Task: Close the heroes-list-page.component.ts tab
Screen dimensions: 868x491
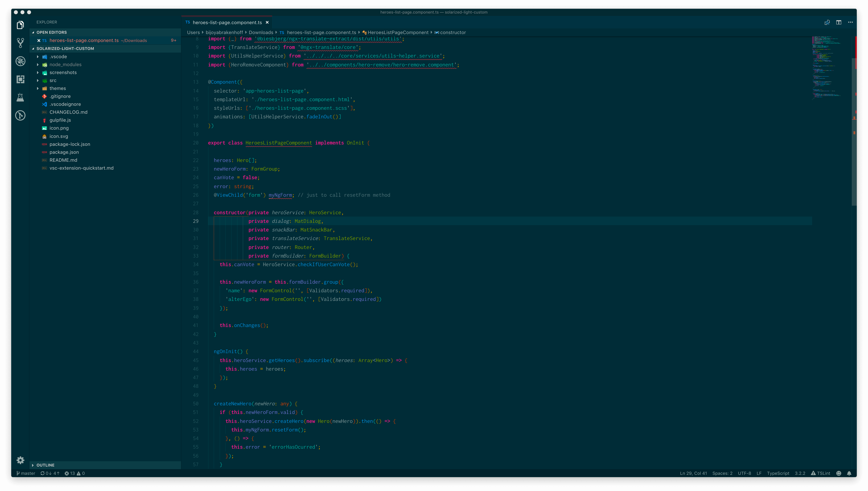Action: click(x=267, y=23)
